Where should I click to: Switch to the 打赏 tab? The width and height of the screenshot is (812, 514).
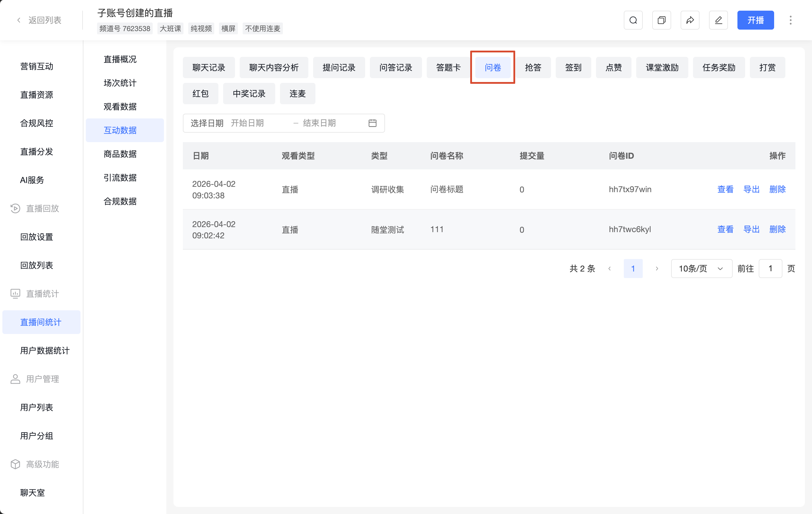pyautogui.click(x=767, y=68)
